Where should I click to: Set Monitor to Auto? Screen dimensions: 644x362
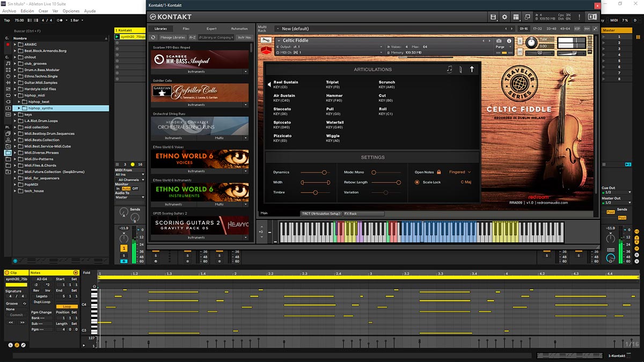(126, 189)
